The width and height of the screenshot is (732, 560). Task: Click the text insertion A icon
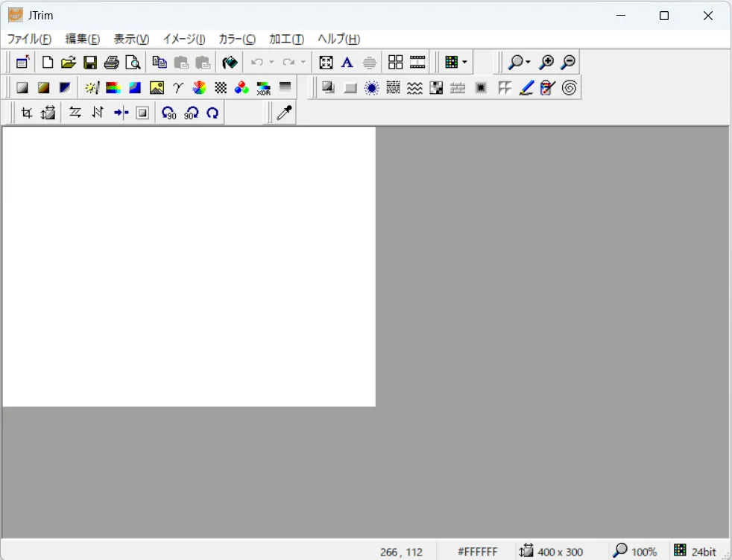pyautogui.click(x=347, y=63)
